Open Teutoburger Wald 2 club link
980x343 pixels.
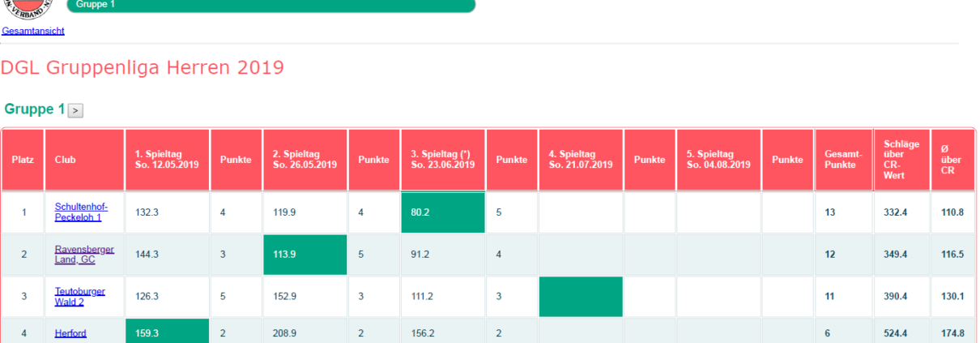(79, 296)
